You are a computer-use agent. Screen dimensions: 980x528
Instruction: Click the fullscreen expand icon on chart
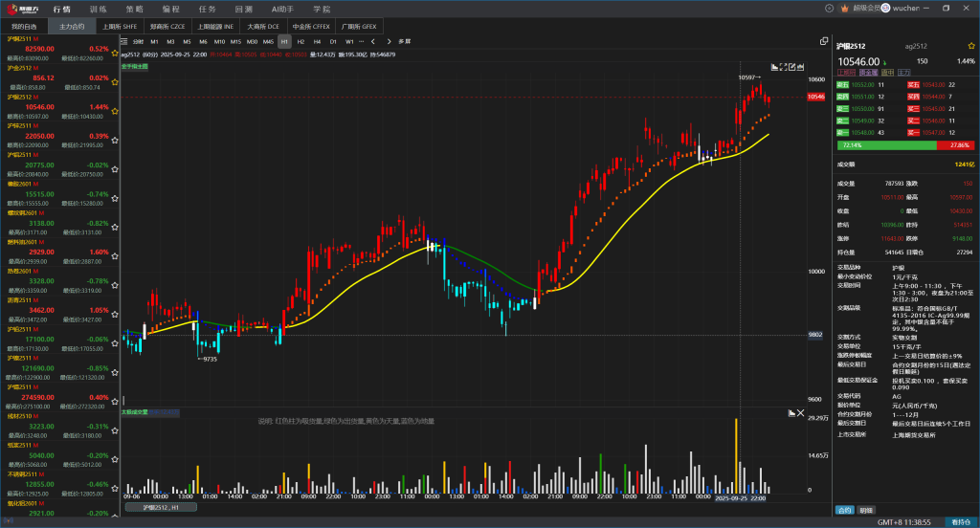784,67
